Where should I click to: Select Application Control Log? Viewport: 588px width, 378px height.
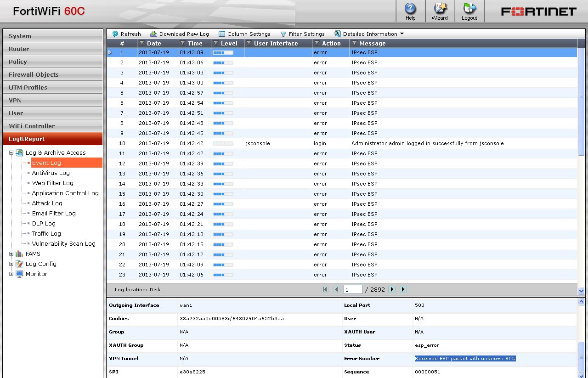(x=65, y=193)
